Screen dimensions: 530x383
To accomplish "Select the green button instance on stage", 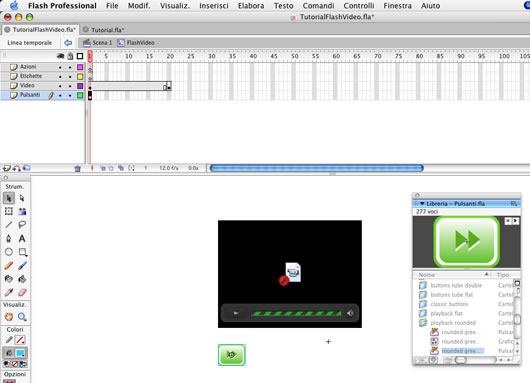I will coord(232,355).
